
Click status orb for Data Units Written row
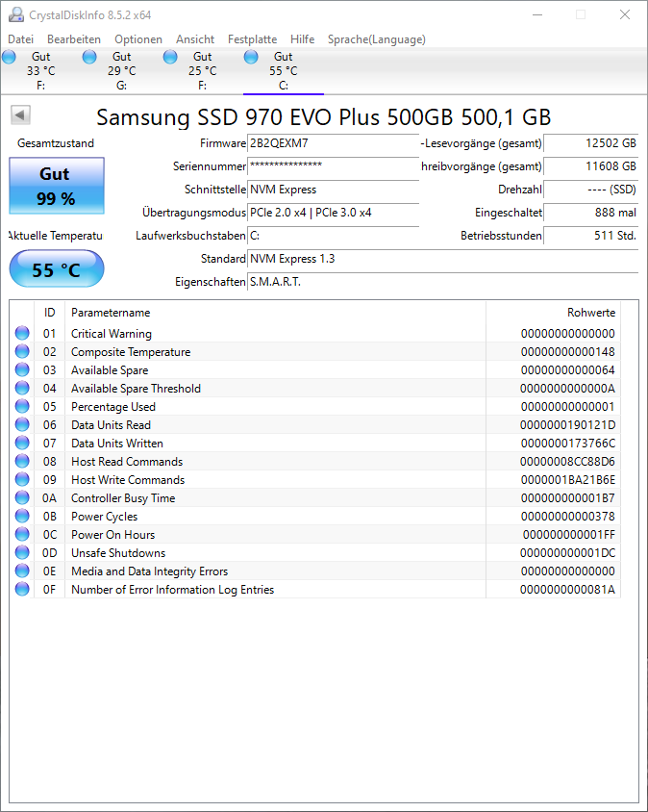22,443
